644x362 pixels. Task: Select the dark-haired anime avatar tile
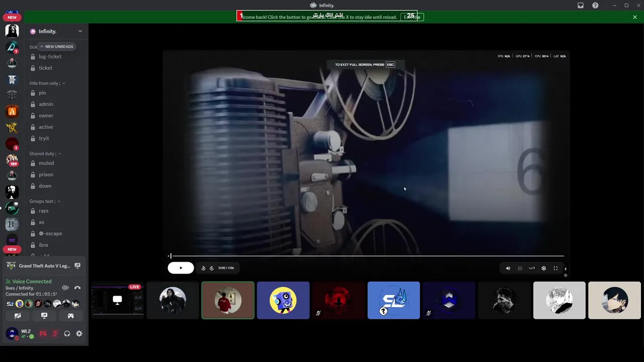coord(615,300)
